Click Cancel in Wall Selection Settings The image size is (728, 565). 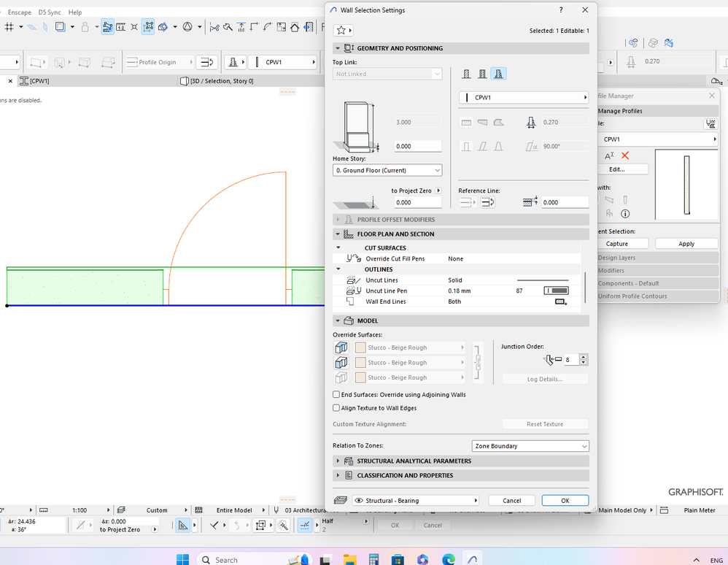(511, 501)
